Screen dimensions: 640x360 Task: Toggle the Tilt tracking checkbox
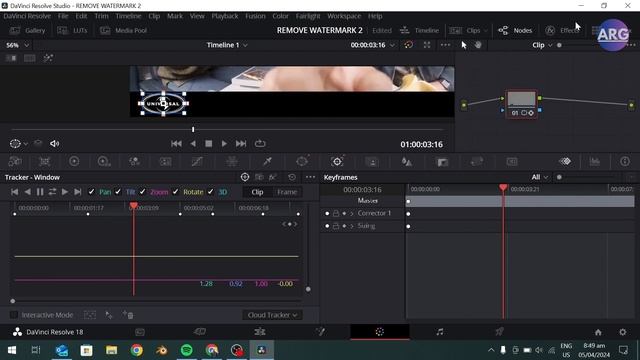tap(118, 192)
